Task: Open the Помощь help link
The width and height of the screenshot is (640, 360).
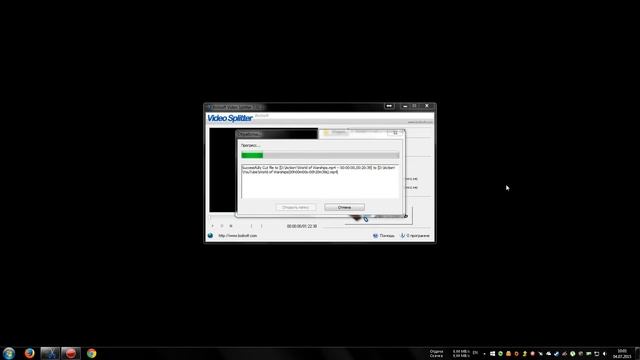Action: coord(384,236)
